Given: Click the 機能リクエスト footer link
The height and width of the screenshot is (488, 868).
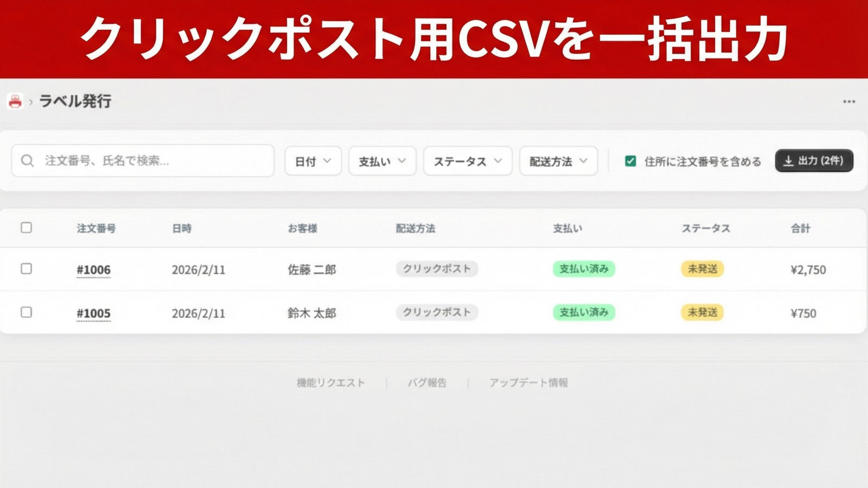Looking at the screenshot, I should [x=330, y=382].
